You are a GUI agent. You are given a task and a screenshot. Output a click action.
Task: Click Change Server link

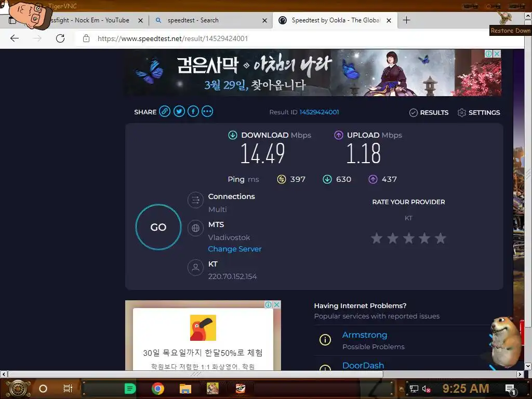click(235, 249)
